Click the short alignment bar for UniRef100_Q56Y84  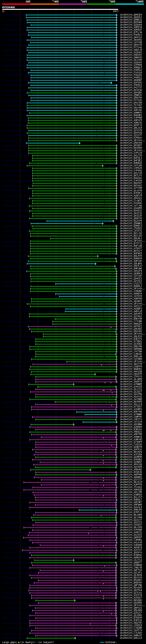click(53, 143)
